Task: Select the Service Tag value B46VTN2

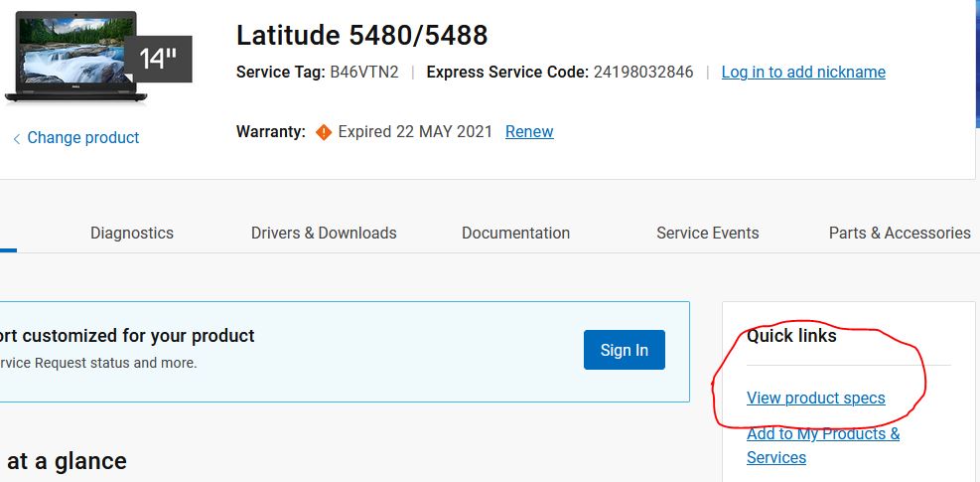Action: pyautogui.click(x=363, y=72)
